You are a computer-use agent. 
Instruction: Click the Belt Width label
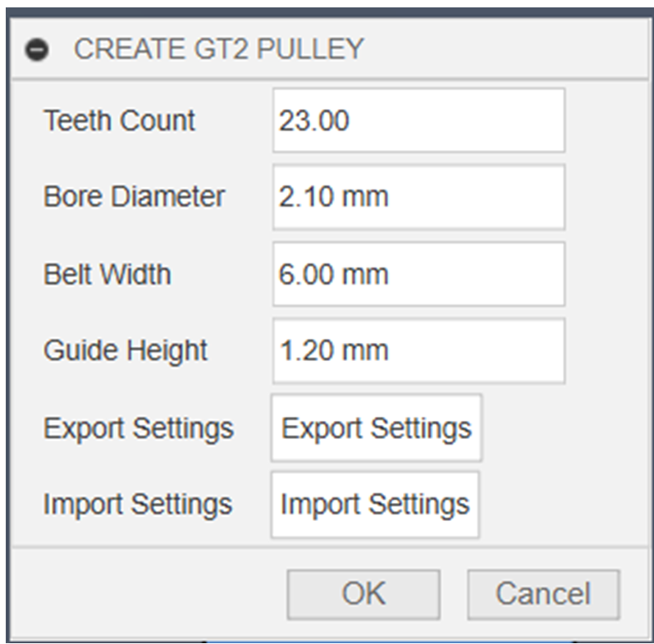tap(107, 274)
